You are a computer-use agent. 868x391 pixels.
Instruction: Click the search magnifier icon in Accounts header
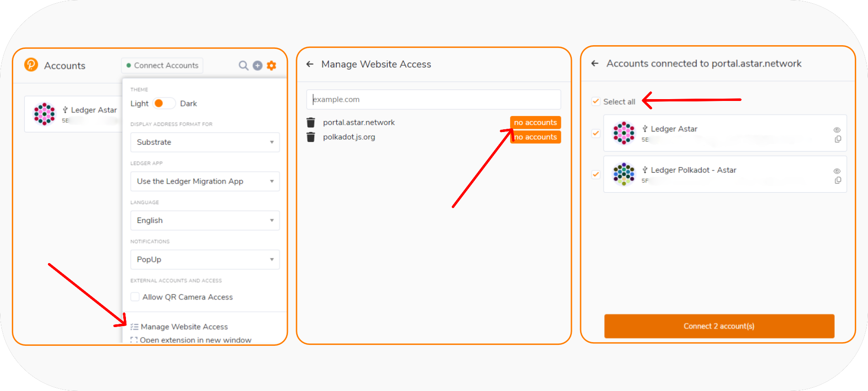pyautogui.click(x=243, y=66)
